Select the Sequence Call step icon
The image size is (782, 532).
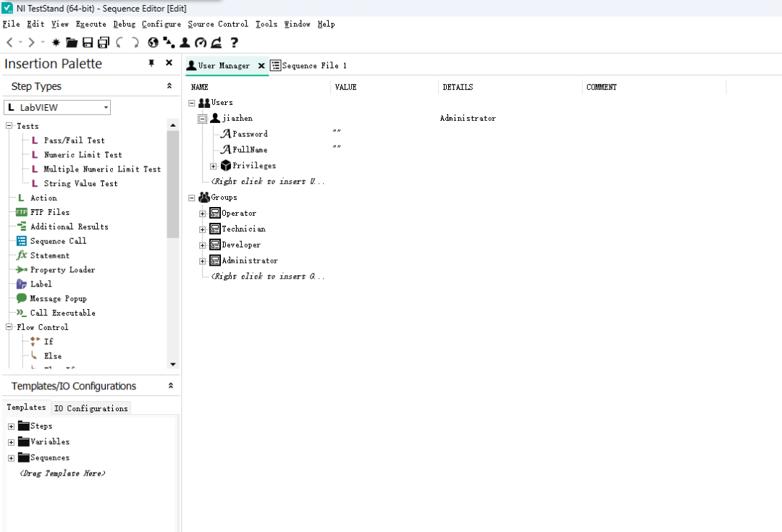click(x=22, y=241)
